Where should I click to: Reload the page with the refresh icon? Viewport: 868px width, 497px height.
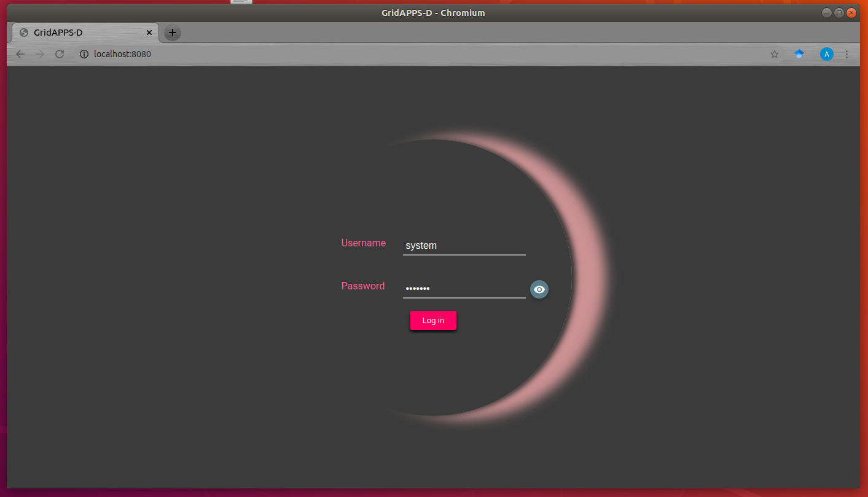[60, 54]
